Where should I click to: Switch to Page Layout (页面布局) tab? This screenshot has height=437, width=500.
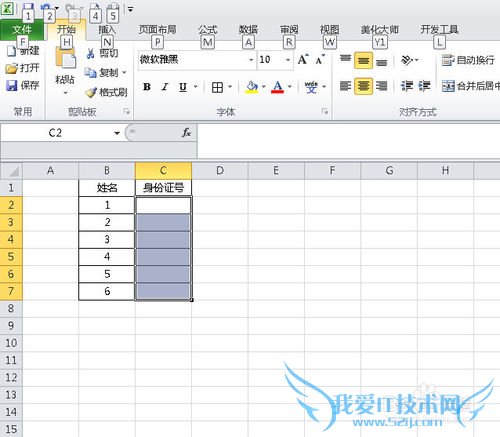click(x=157, y=30)
